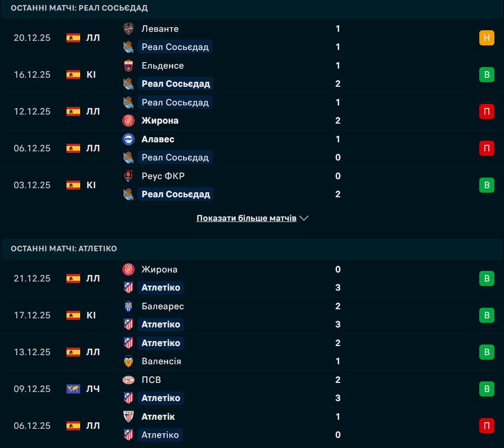The image size is (504, 448).
Task: Select the Жирона team name on 21.12.25
Action: pos(160,269)
